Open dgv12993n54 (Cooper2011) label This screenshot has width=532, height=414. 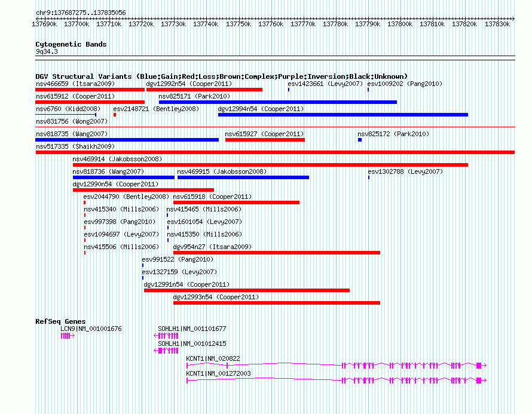pyautogui.click(x=216, y=297)
